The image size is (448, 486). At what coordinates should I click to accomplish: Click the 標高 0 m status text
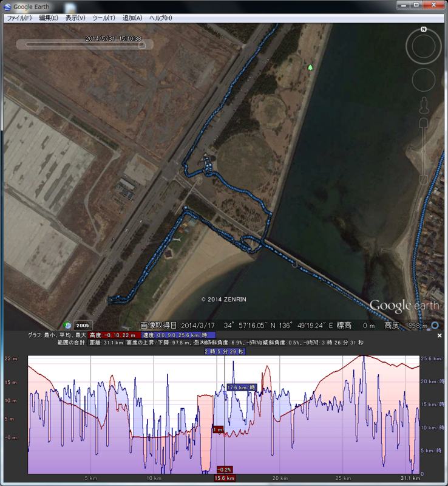(x=355, y=326)
